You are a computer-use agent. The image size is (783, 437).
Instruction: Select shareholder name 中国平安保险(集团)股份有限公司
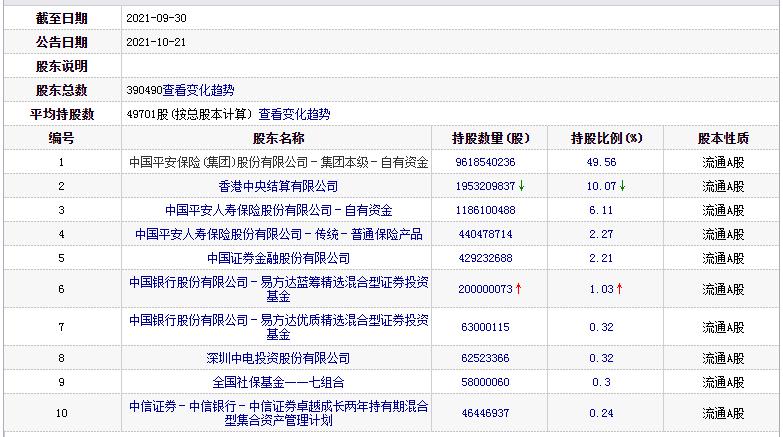(x=278, y=162)
